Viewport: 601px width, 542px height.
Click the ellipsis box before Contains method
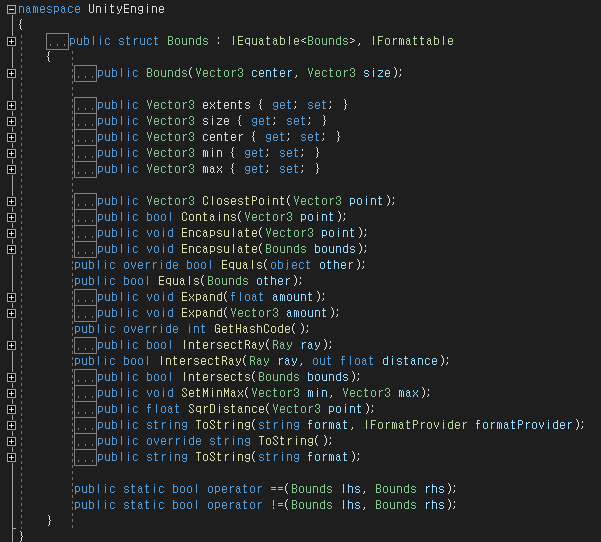pos(85,217)
